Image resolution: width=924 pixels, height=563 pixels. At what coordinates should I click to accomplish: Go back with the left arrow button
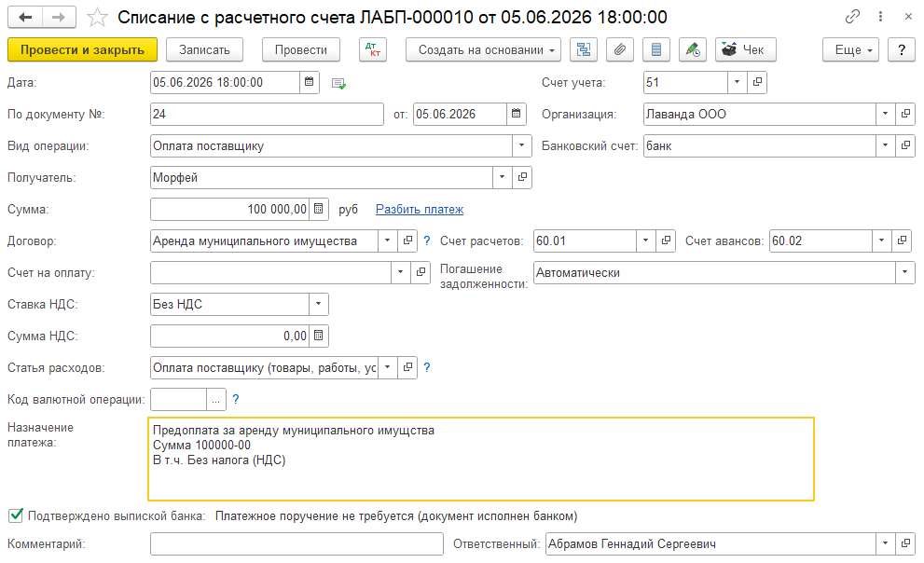[x=25, y=17]
